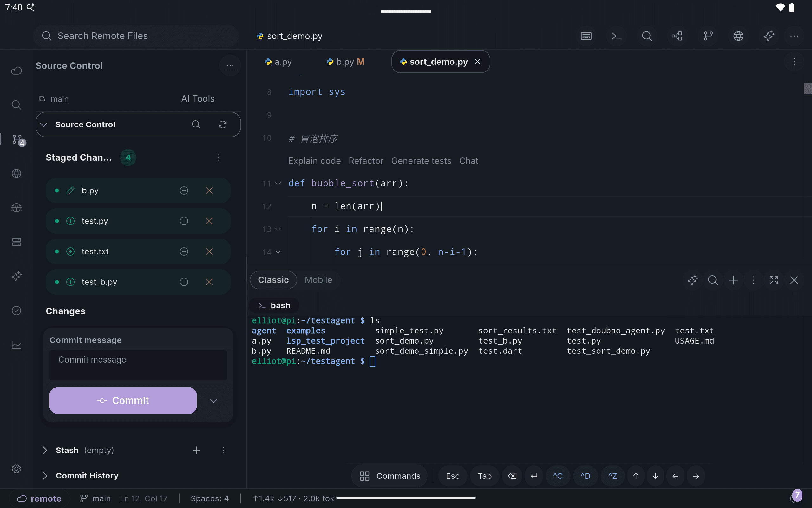Open the cloud remote icon in sidebar

coord(16,70)
